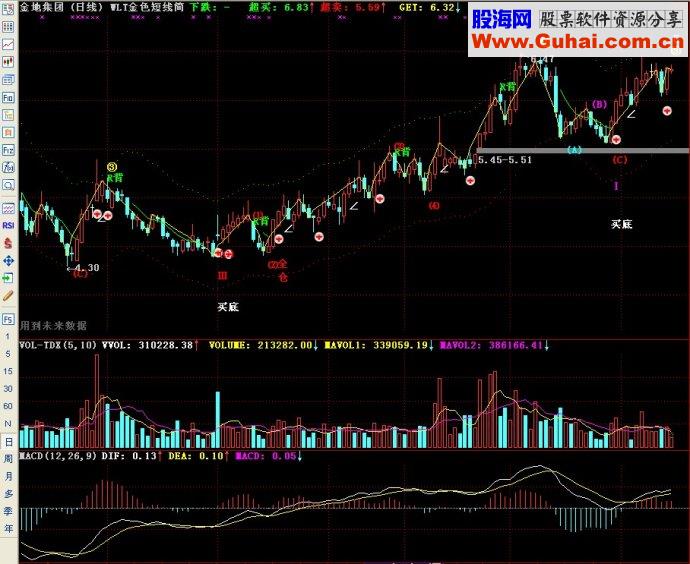Open the yellow tree-structure sidebar icon
This screenshot has height=564, width=690.
coord(8,115)
